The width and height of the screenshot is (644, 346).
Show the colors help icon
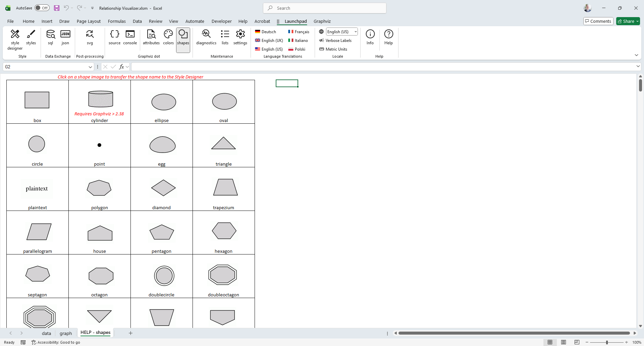click(168, 37)
